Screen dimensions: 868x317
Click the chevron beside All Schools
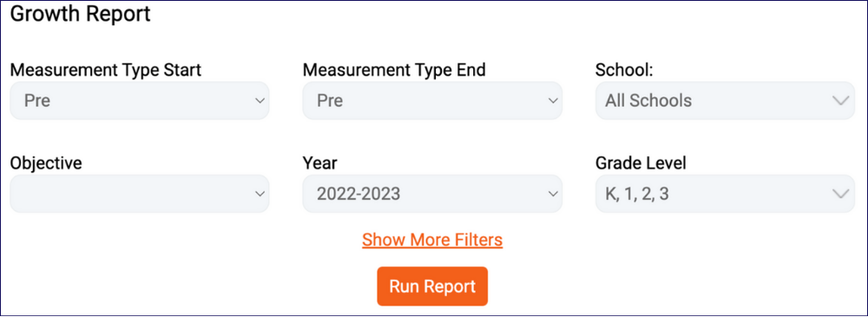click(x=840, y=101)
